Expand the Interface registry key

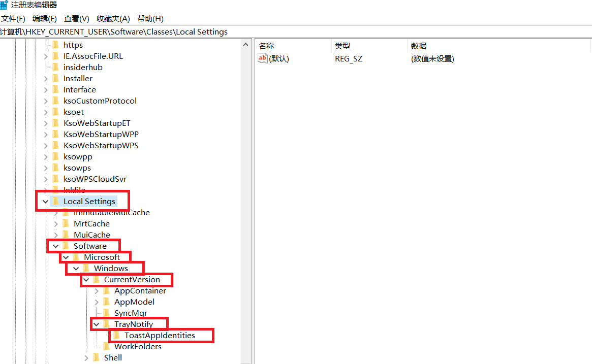click(45, 89)
